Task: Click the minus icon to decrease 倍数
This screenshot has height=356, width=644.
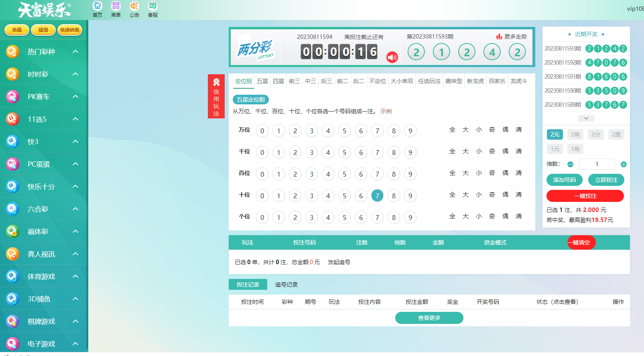Action: 570,164
